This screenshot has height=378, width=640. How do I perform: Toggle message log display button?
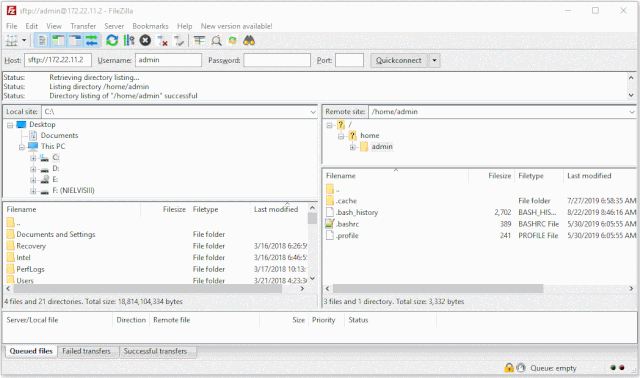coord(42,40)
